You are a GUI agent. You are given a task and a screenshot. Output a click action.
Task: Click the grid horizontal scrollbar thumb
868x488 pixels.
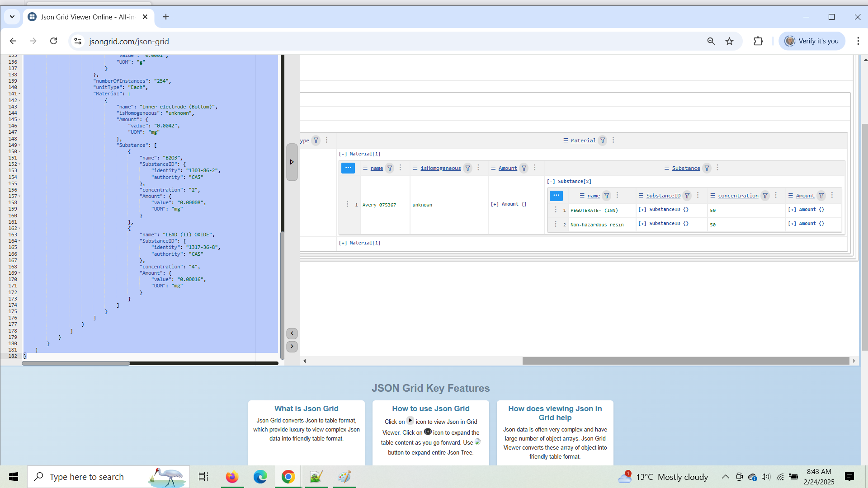point(685,361)
